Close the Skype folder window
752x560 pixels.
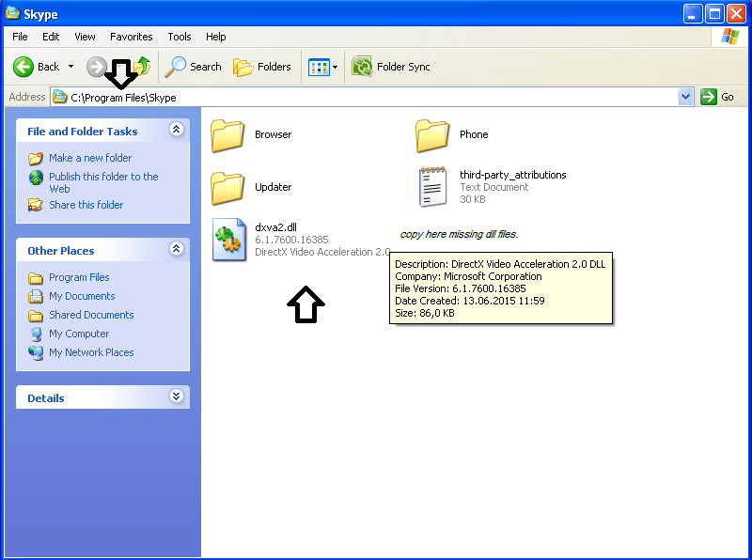point(736,14)
